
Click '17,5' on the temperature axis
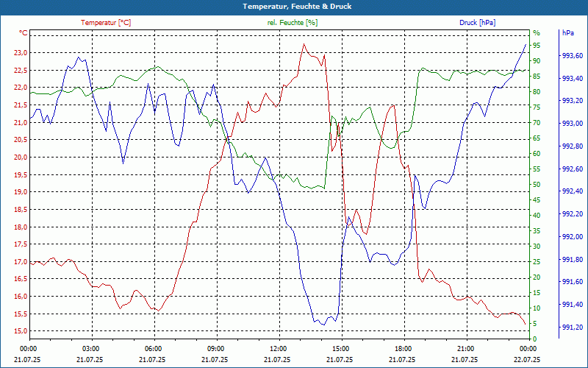pyautogui.click(x=21, y=244)
